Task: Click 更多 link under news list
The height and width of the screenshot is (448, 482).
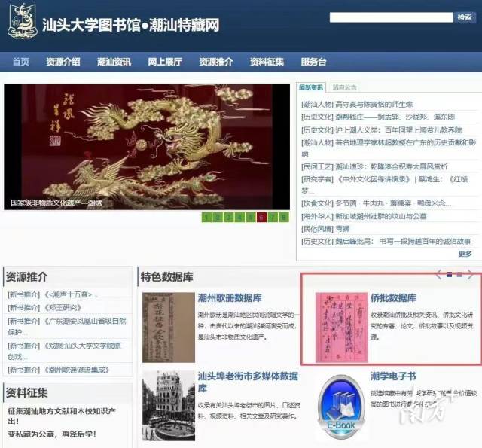Action: click(465, 254)
